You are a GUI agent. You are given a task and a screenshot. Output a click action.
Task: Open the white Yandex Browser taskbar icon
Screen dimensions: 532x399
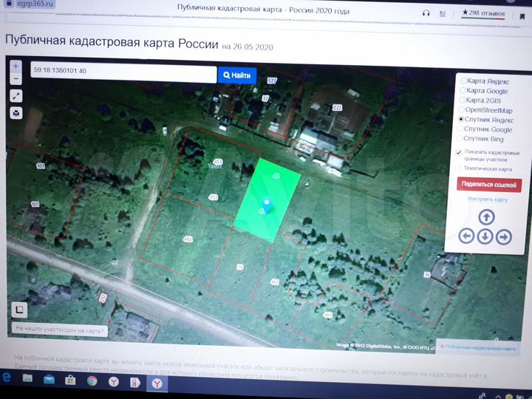[x=114, y=382]
